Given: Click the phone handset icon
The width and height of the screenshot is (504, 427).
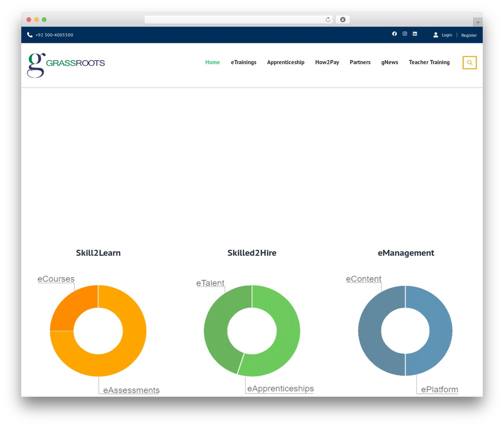Looking at the screenshot, I should pyautogui.click(x=30, y=35).
